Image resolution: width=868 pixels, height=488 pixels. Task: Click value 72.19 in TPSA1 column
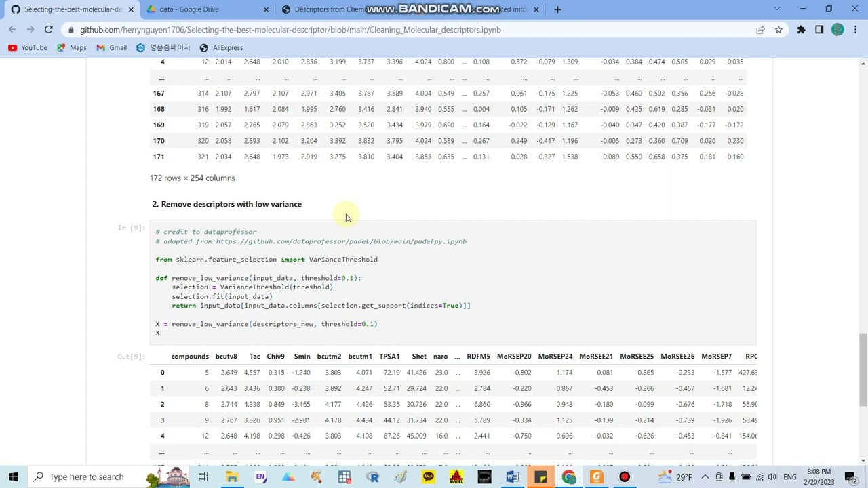[x=391, y=373]
